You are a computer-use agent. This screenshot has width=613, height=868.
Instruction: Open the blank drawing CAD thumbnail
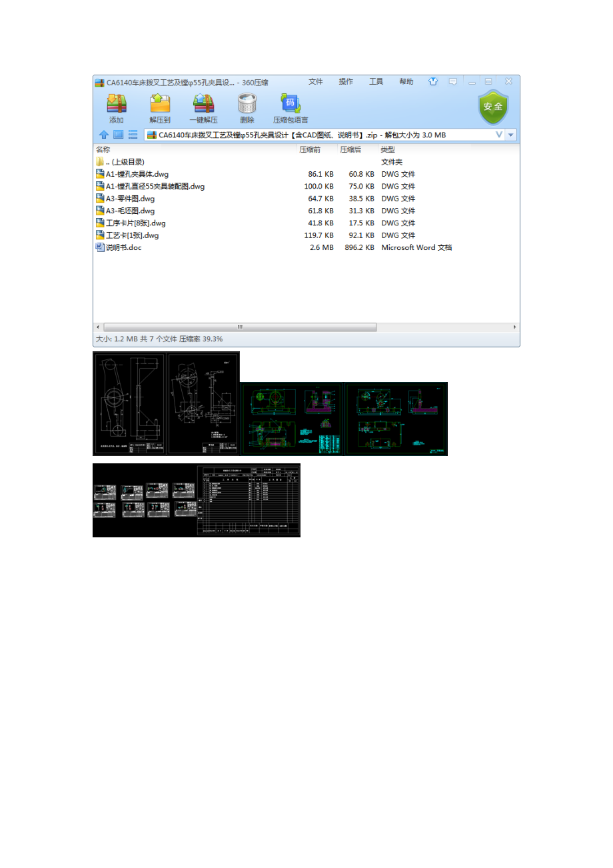[x=130, y=403]
